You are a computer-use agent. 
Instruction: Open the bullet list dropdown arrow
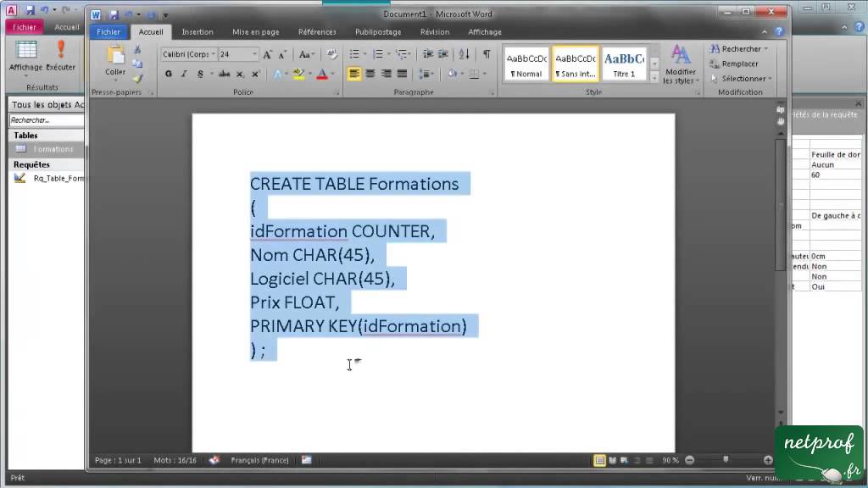[x=364, y=54]
